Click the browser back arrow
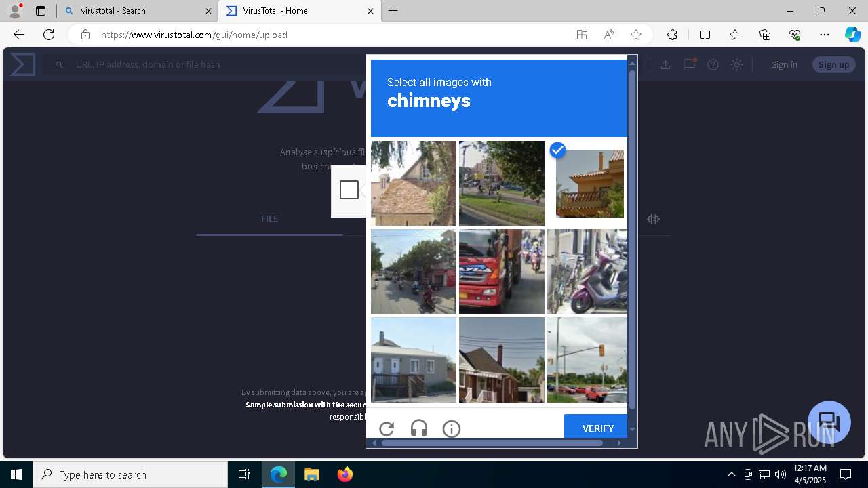 (x=19, y=35)
